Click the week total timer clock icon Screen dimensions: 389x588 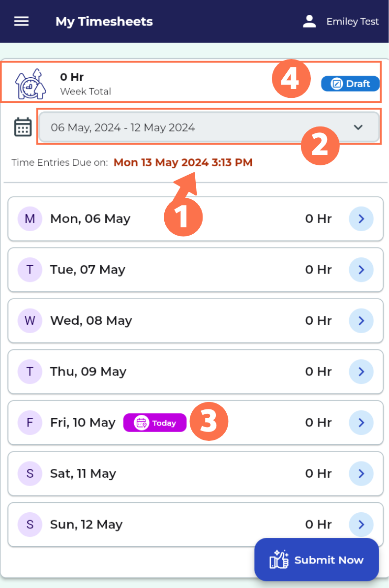tap(30, 83)
